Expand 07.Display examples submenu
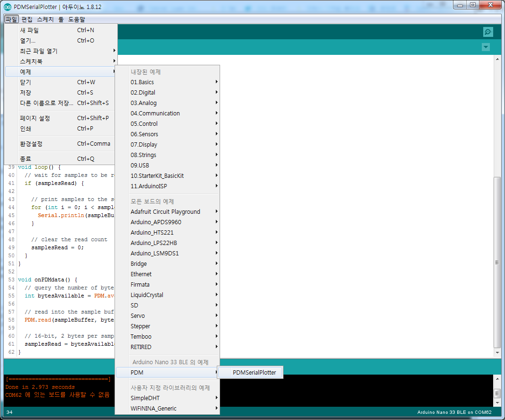Screen dimensions: 505x420 [168, 145]
